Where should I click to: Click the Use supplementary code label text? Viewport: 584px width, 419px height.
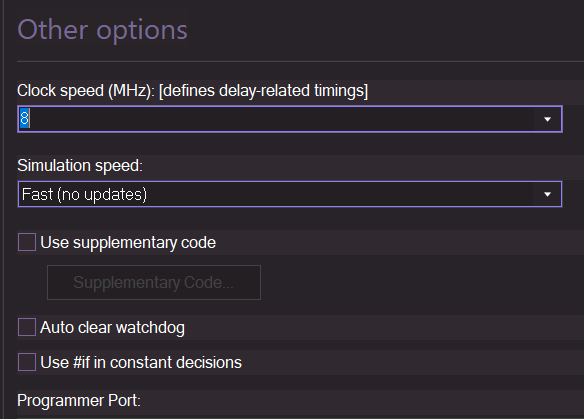click(128, 243)
